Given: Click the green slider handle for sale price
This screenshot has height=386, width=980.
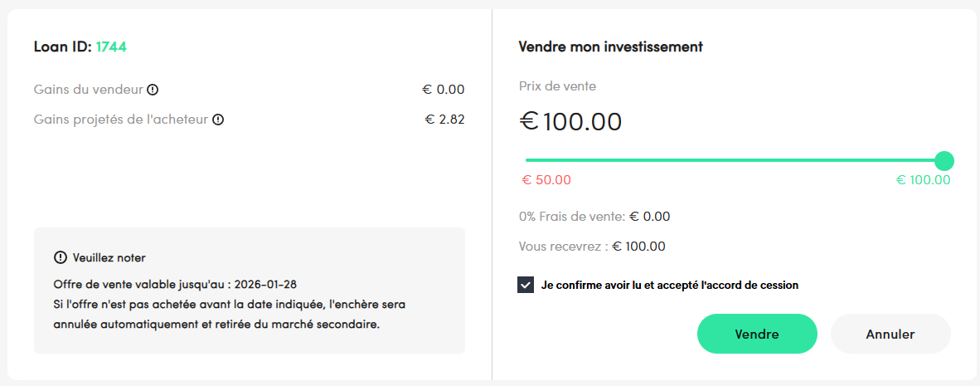Looking at the screenshot, I should tap(944, 160).
